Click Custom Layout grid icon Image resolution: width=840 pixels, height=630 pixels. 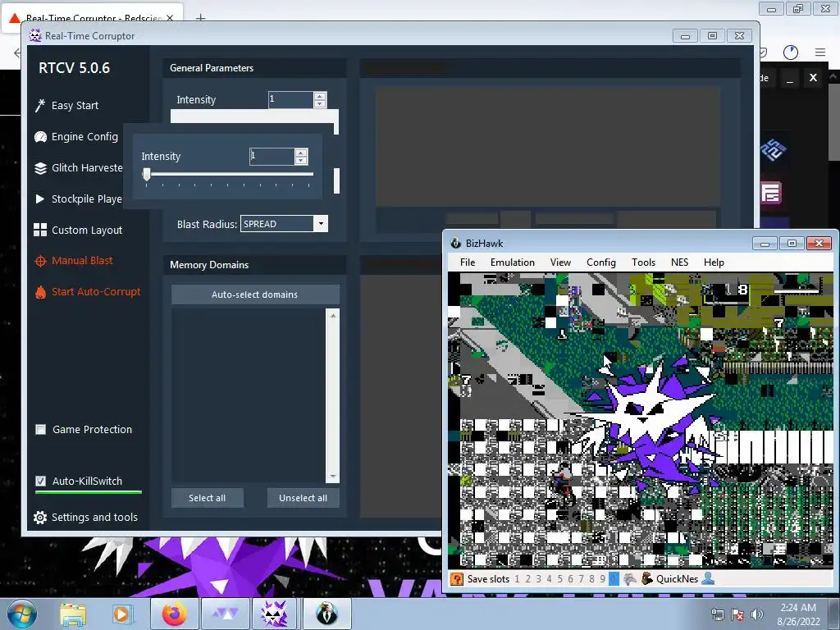pyautogui.click(x=40, y=230)
